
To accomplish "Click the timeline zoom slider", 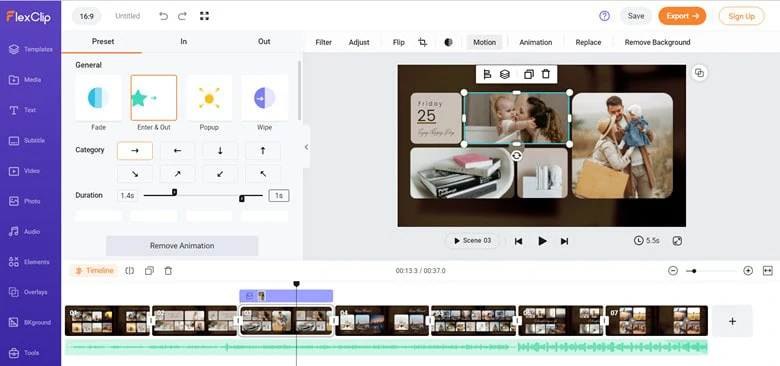I will click(x=710, y=271).
